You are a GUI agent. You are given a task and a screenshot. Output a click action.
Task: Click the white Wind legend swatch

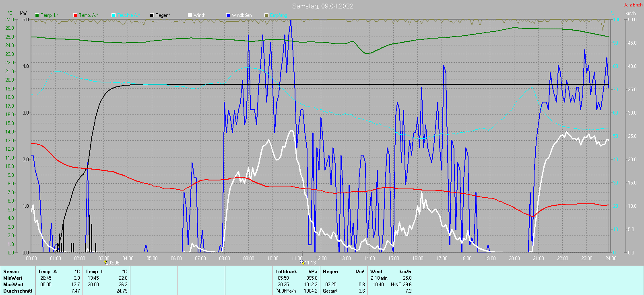190,15
